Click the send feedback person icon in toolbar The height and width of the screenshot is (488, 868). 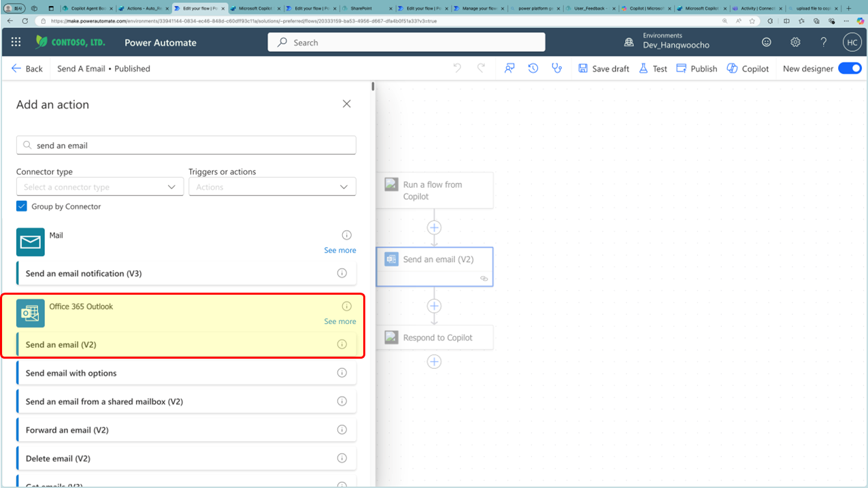click(510, 68)
